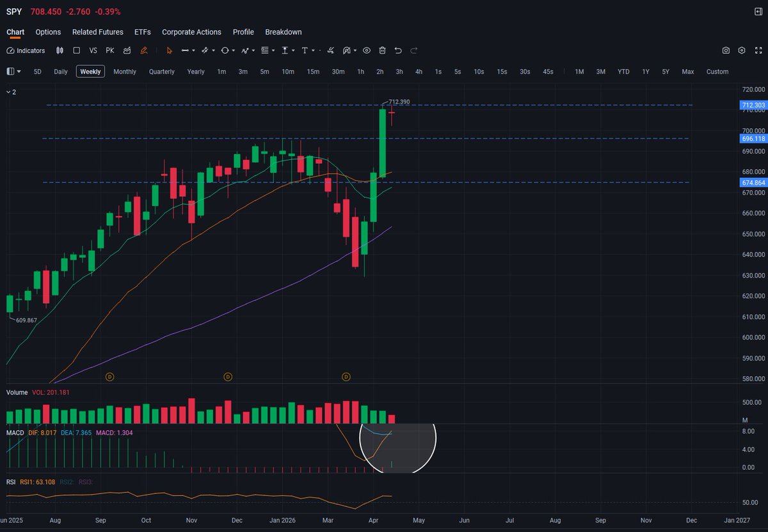
Task: Click the March dividend D marker
Action: [x=346, y=377]
